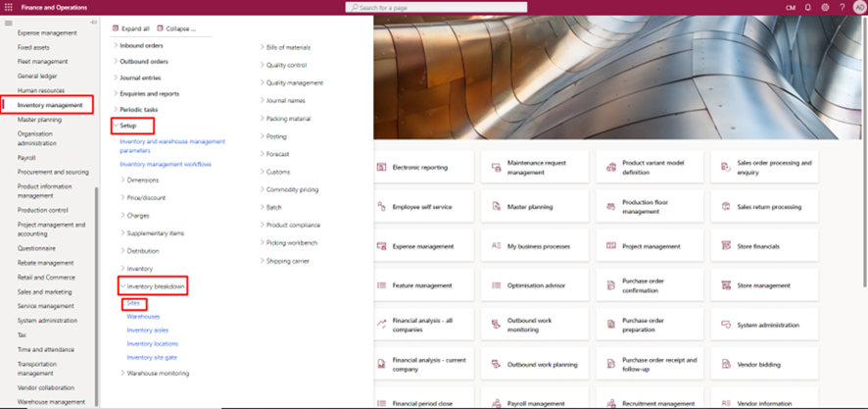
Task: Click the module list vertical scrollbar
Action: tap(97, 296)
